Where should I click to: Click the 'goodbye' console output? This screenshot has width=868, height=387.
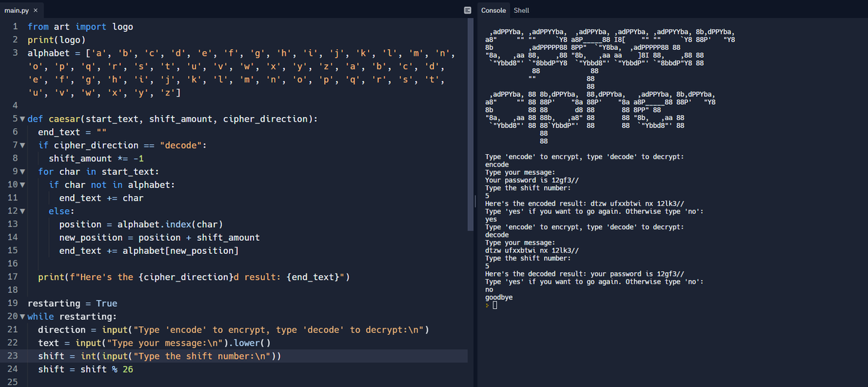click(499, 297)
